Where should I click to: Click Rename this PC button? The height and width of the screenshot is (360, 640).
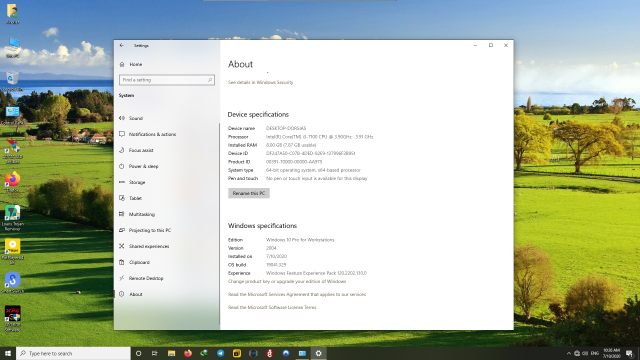pos(249,193)
